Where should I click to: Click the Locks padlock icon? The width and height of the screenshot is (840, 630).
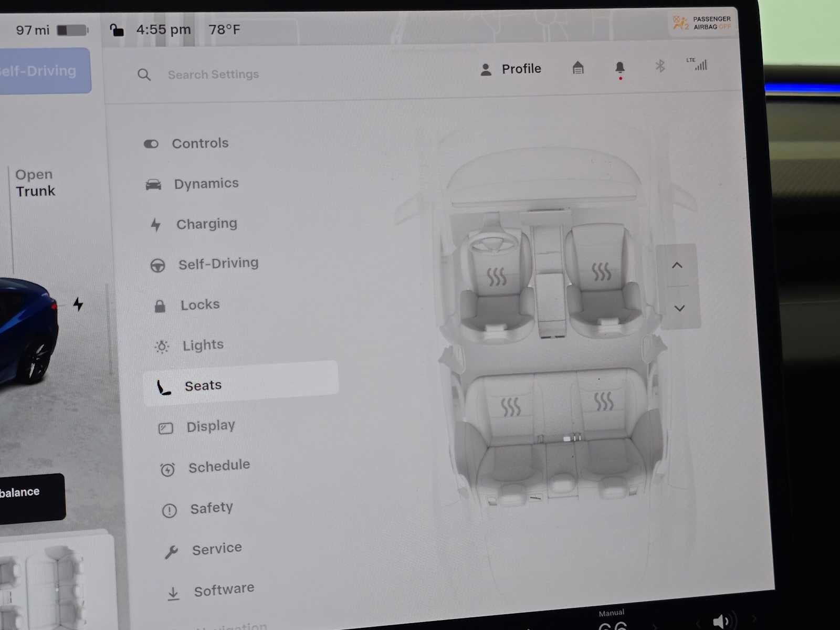(x=160, y=306)
